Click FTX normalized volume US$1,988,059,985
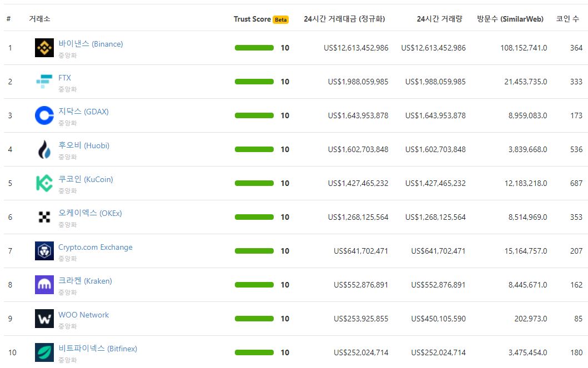 coord(358,82)
